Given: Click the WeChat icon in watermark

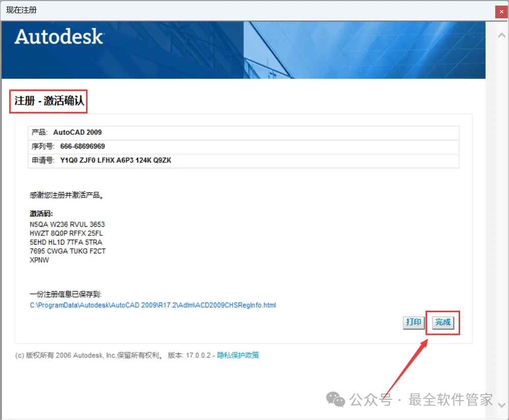Looking at the screenshot, I should click(335, 399).
